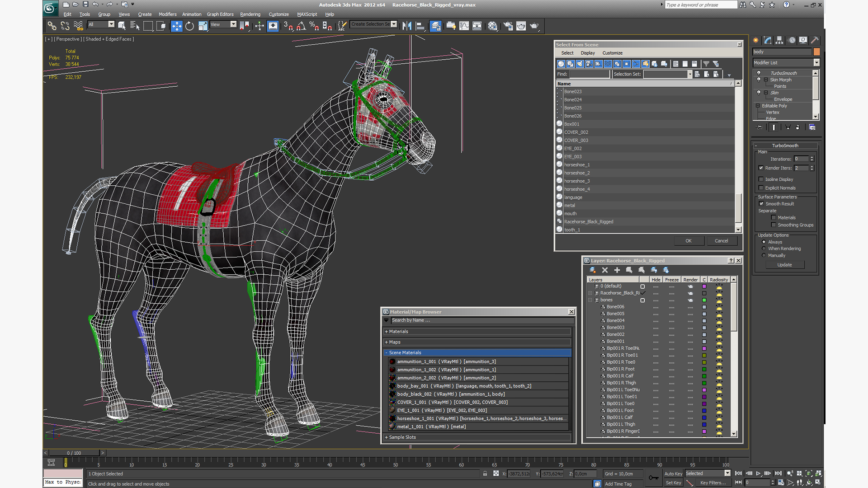Click Delete layer X icon in Layer dialog
The width and height of the screenshot is (868, 488).
pyautogui.click(x=605, y=270)
